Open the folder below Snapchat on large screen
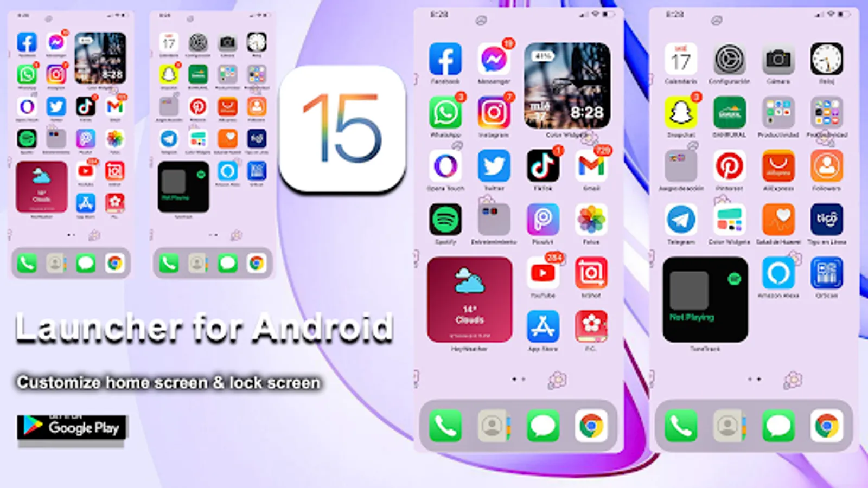This screenshot has height=488, width=868. tap(681, 166)
